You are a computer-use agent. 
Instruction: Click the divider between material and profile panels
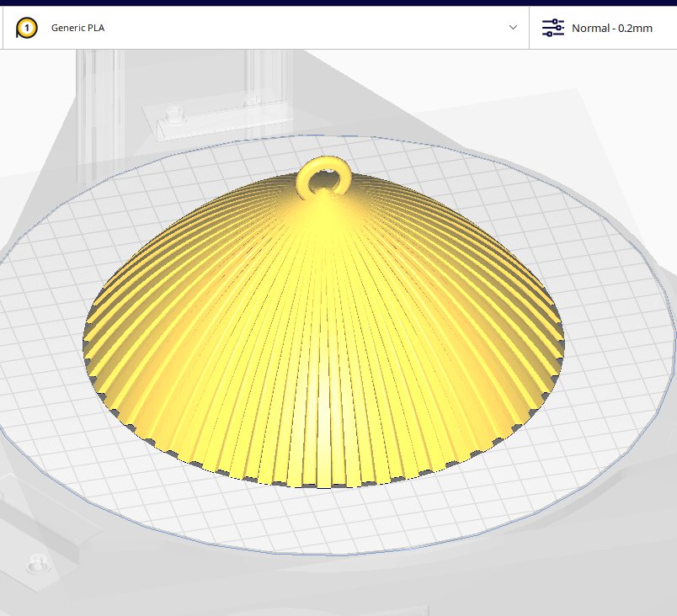tap(529, 28)
